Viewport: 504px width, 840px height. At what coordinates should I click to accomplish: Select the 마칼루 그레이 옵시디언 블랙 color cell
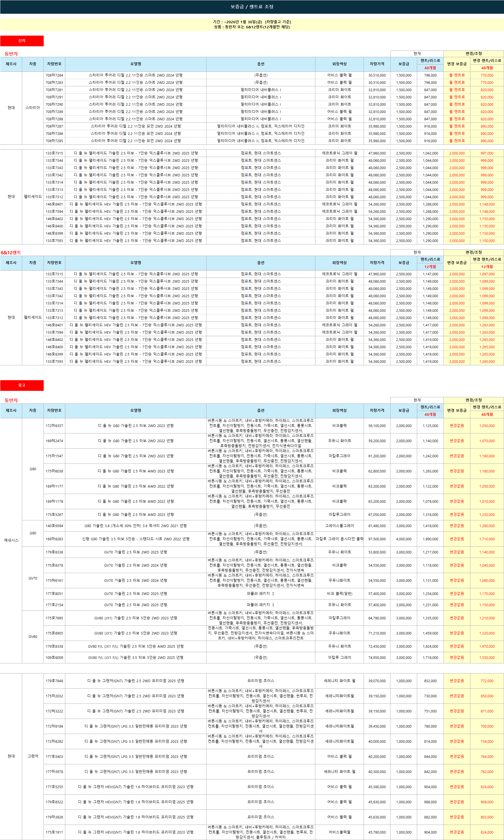tap(339, 539)
